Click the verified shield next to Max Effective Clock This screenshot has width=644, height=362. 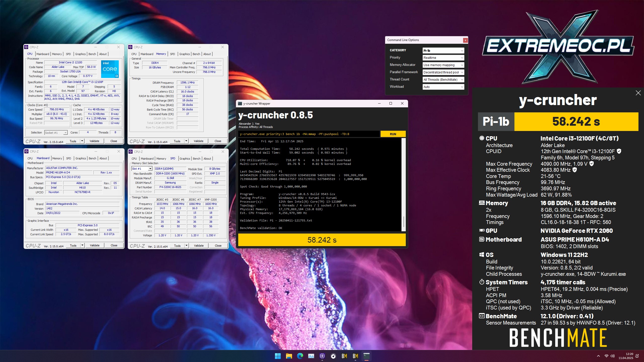coord(575,170)
